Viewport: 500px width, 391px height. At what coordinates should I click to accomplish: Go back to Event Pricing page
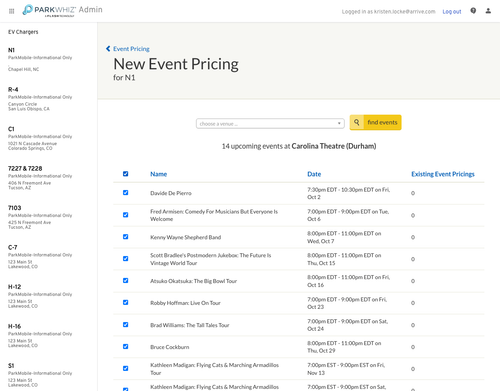coord(131,49)
